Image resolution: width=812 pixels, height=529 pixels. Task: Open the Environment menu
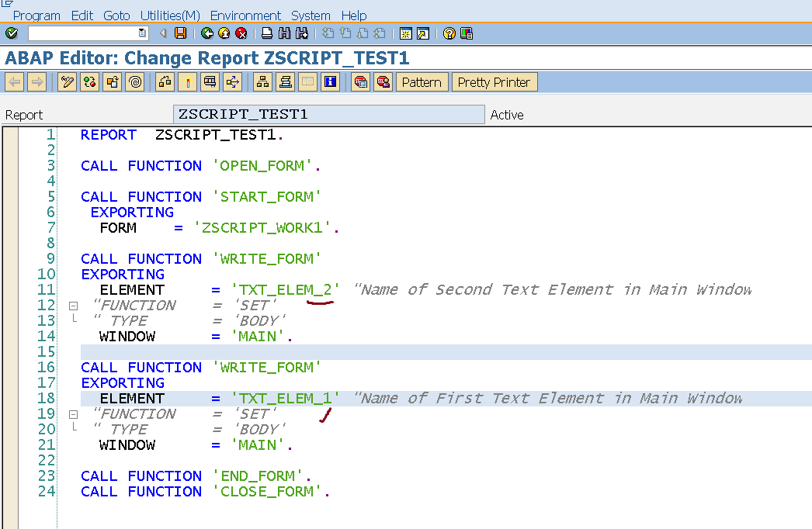click(245, 16)
